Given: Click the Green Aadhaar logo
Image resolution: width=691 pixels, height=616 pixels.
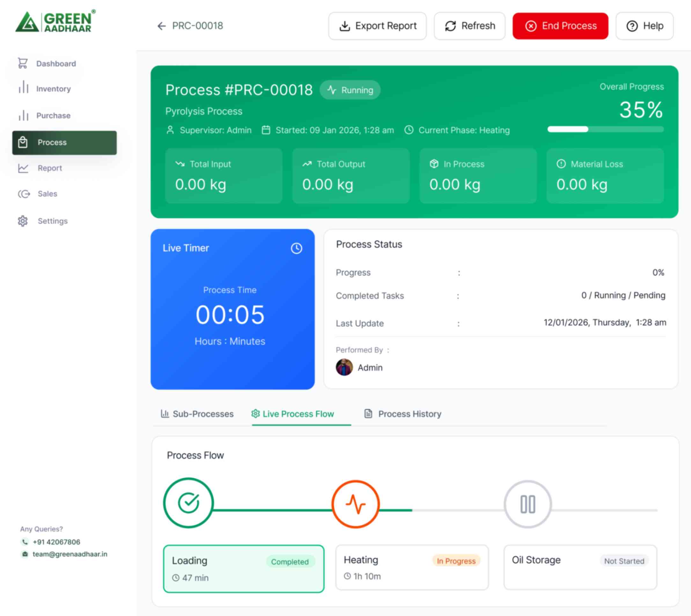Looking at the screenshot, I should click(55, 21).
